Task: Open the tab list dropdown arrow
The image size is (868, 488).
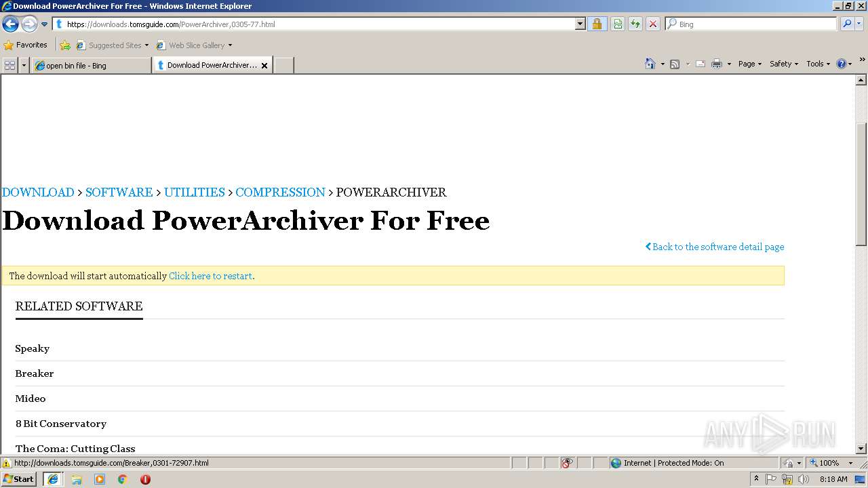Action: click(24, 65)
